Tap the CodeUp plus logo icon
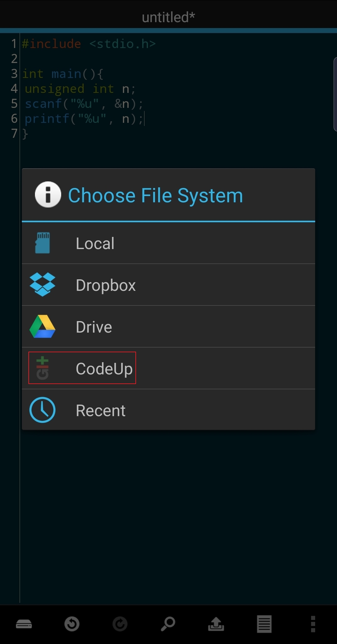This screenshot has height=644, width=337. pos(42,368)
